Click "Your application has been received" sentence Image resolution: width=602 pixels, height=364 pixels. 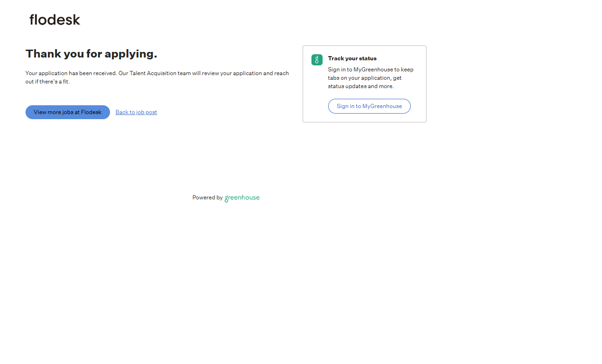click(71, 73)
